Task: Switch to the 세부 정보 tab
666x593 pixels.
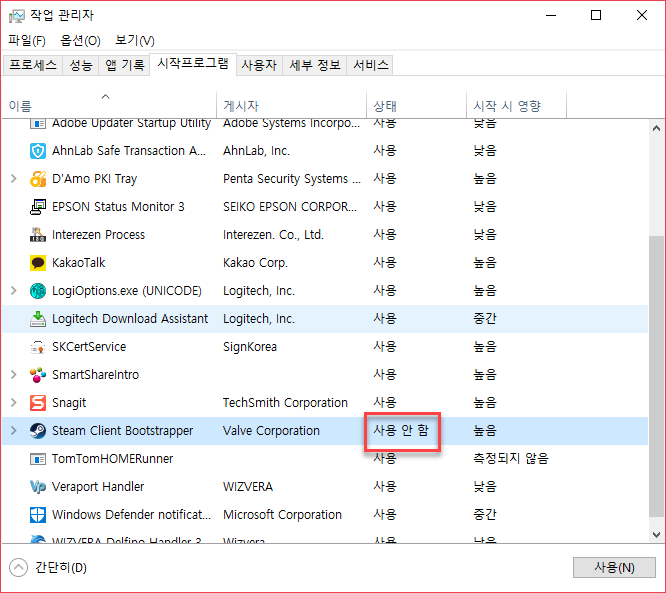Action: tap(315, 65)
